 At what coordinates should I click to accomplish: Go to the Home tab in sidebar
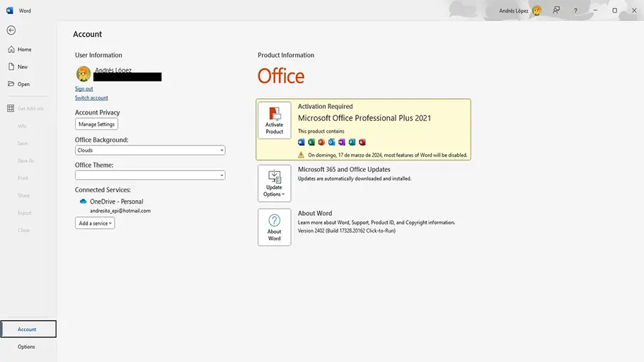pyautogui.click(x=24, y=49)
